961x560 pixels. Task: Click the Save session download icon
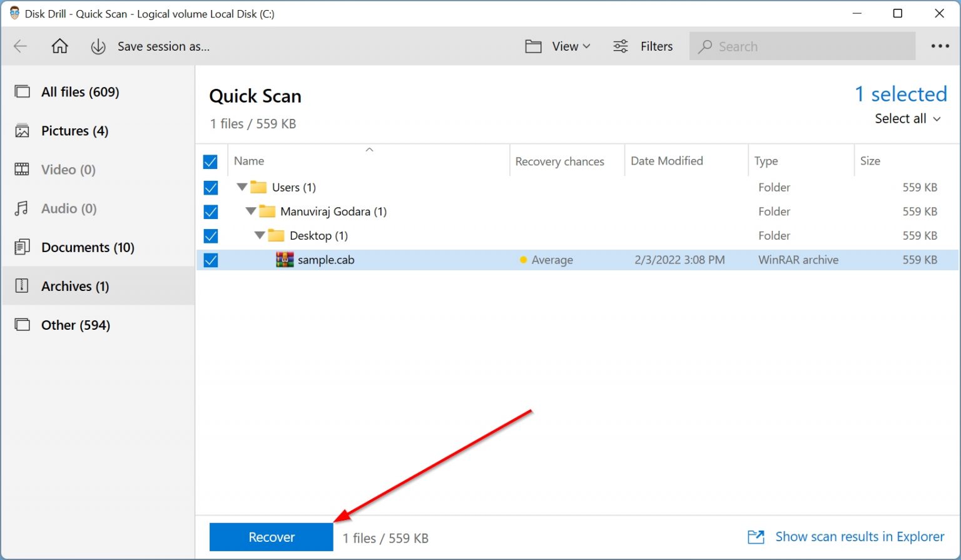pos(98,47)
